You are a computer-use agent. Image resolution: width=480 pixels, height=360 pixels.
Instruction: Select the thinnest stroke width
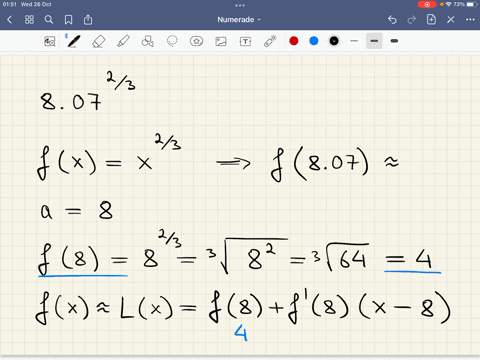tap(354, 41)
